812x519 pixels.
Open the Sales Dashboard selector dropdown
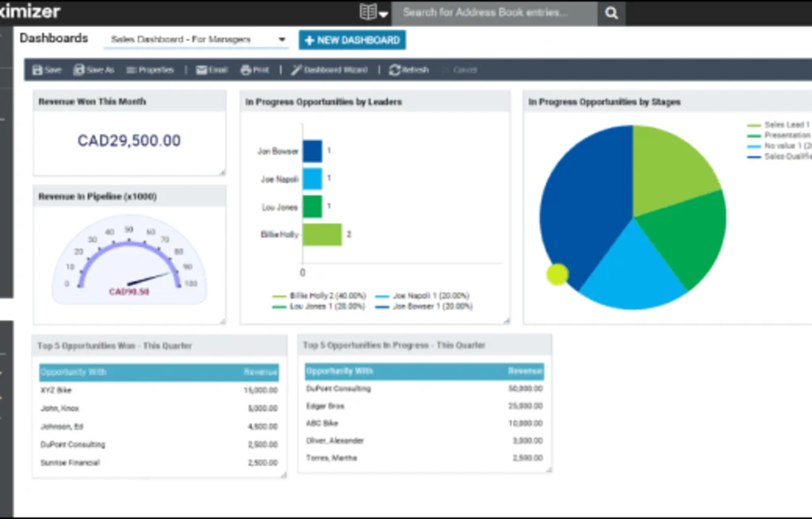click(x=197, y=40)
